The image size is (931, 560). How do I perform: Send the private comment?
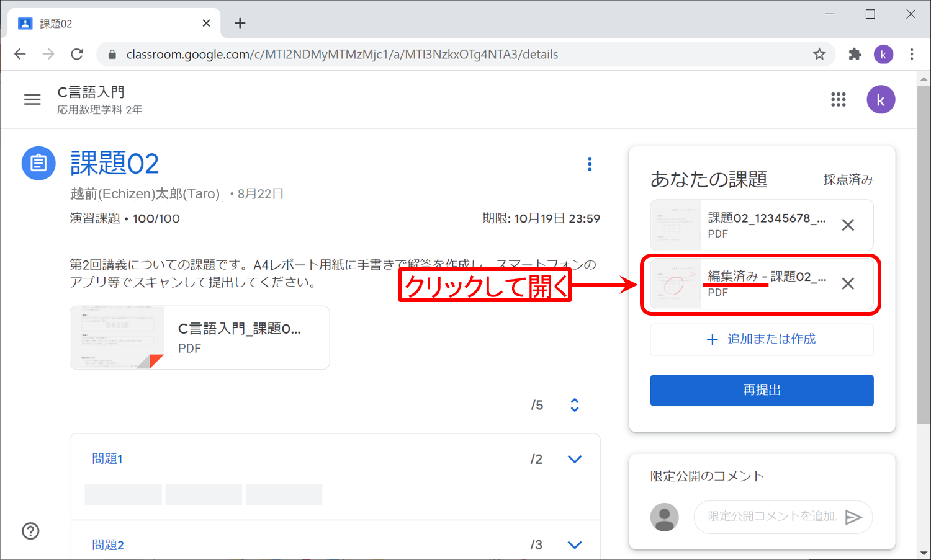tap(853, 517)
